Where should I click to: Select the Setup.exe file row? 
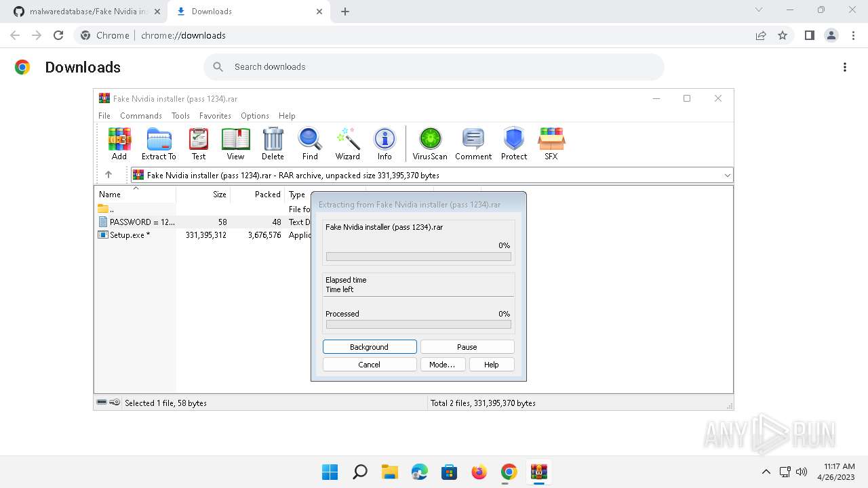click(136, 235)
